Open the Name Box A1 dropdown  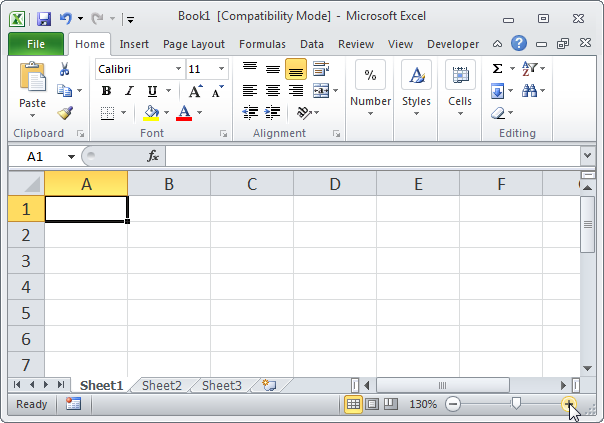point(71,156)
